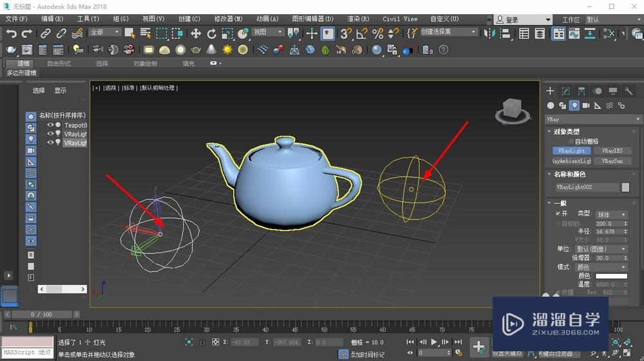Image resolution: width=644 pixels, height=361 pixels.
Task: Switch to the Modify panel tab
Action: pos(565,91)
